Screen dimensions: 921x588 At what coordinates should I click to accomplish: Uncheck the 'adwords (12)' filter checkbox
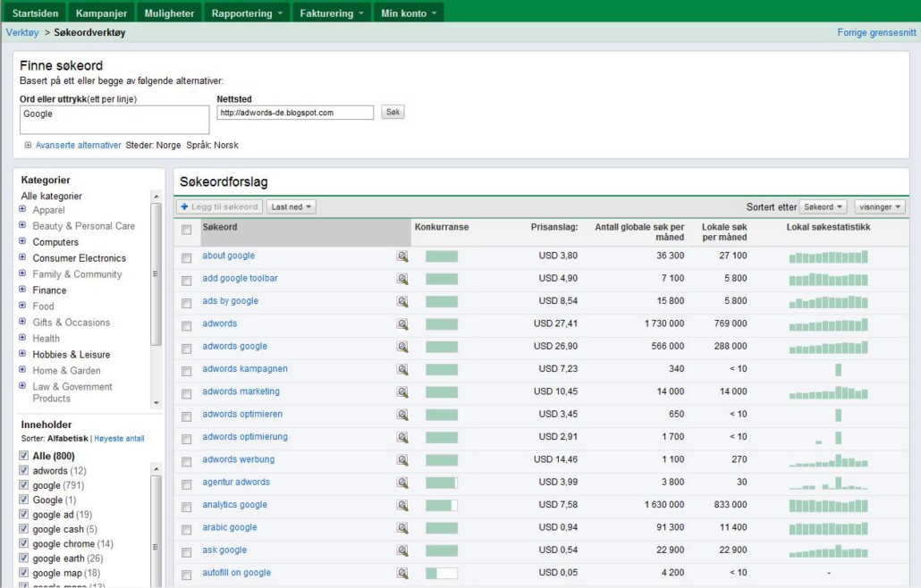[23, 470]
